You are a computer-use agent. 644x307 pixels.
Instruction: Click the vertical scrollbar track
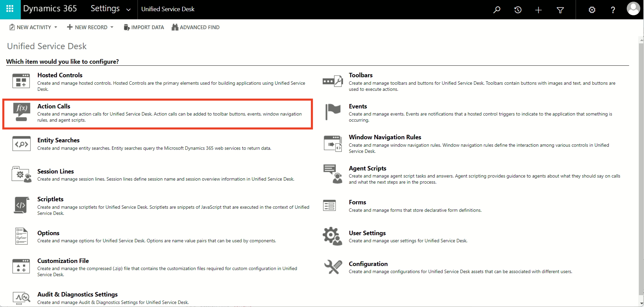pyautogui.click(x=641, y=169)
